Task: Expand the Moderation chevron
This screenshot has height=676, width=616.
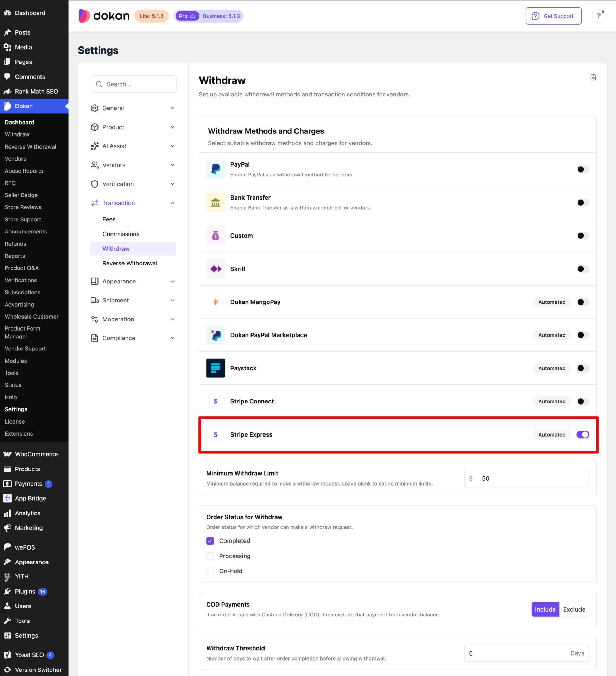Action: pyautogui.click(x=172, y=319)
